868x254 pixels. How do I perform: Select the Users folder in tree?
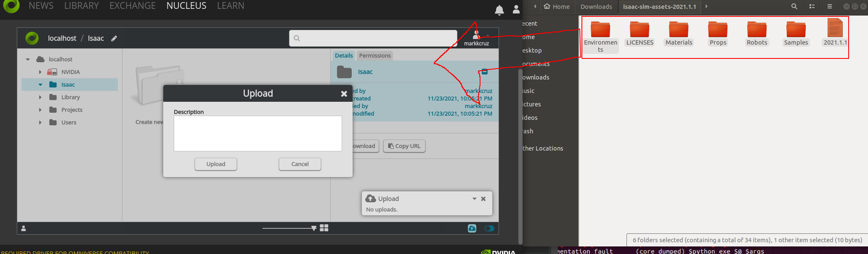(x=69, y=122)
